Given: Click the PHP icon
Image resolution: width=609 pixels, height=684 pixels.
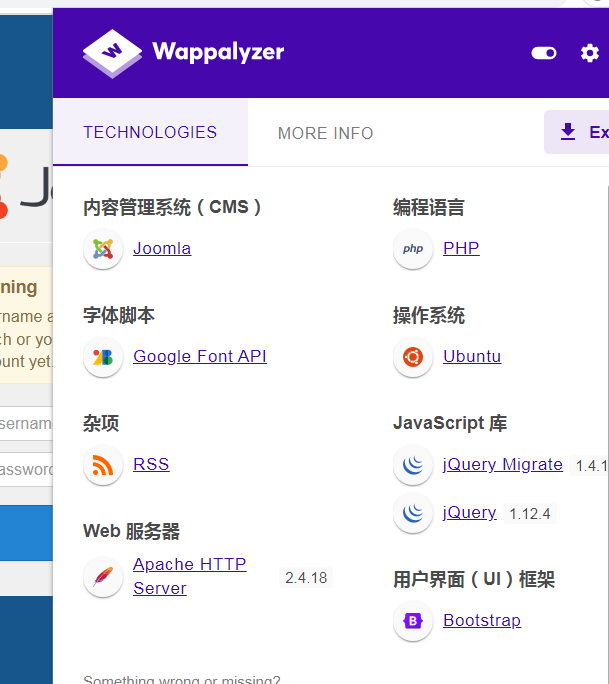Looking at the screenshot, I should coord(413,249).
